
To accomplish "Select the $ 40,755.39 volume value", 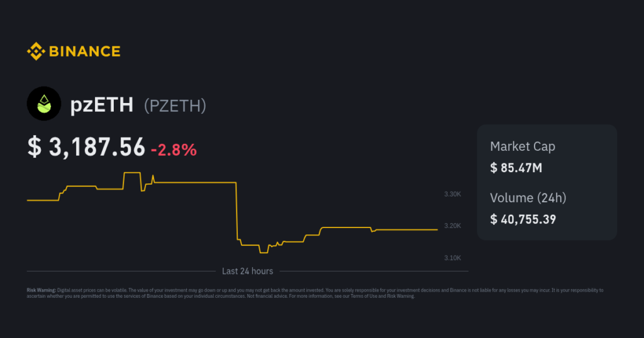I will point(523,219).
